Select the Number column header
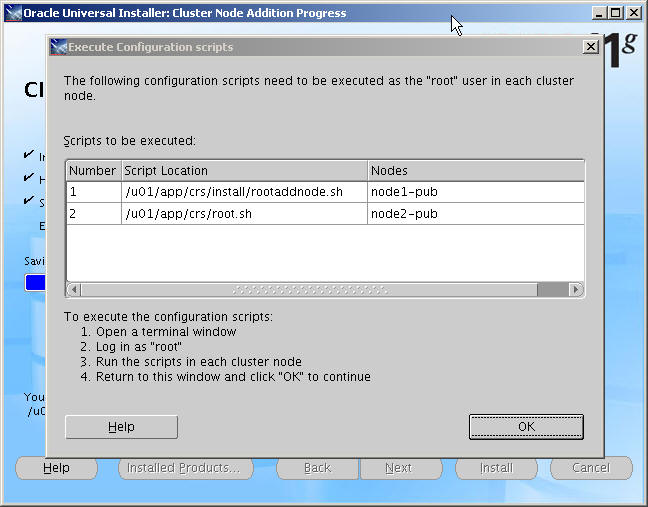 93,171
